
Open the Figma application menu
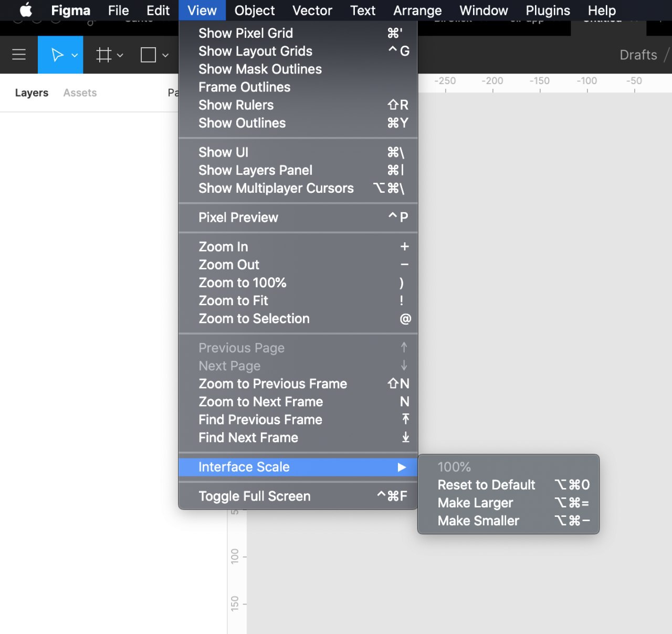(70, 11)
